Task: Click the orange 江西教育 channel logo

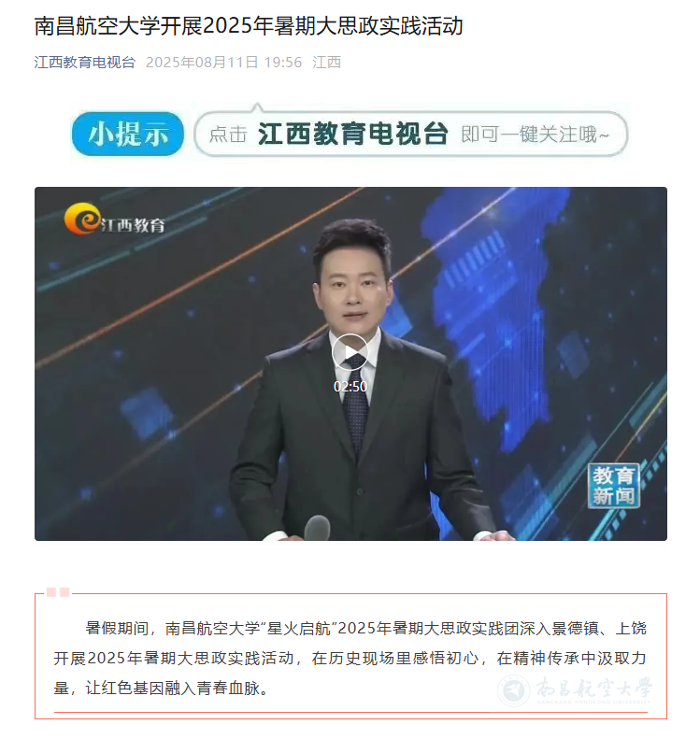Action: [115, 220]
